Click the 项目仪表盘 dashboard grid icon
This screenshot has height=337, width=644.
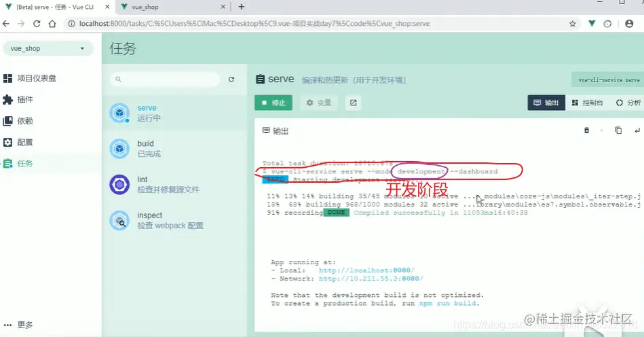(x=7, y=78)
